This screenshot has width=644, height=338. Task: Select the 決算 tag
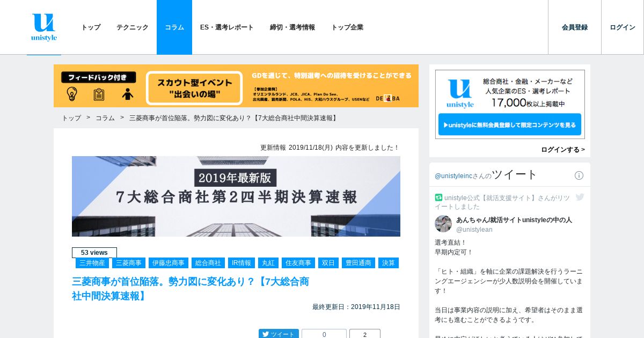click(389, 263)
